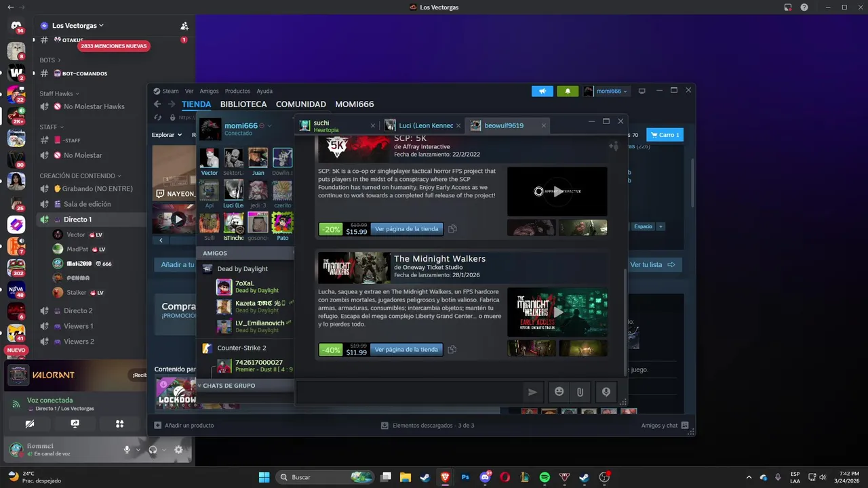Open Steam's Ver menu
Screen dimensions: 868x488
click(x=189, y=91)
